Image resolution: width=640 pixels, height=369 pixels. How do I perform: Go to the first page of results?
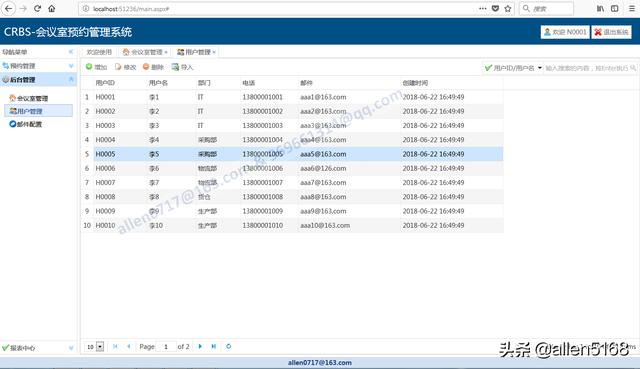tap(116, 346)
